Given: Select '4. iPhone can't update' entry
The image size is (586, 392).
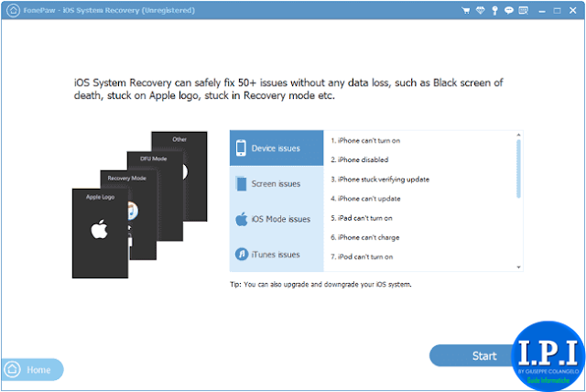Looking at the screenshot, I should point(365,199).
